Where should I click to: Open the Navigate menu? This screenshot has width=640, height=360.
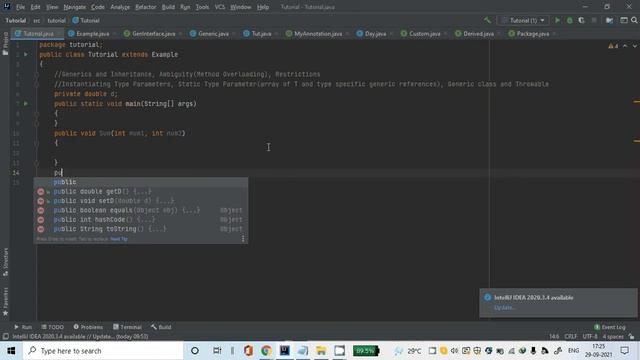tap(75, 7)
